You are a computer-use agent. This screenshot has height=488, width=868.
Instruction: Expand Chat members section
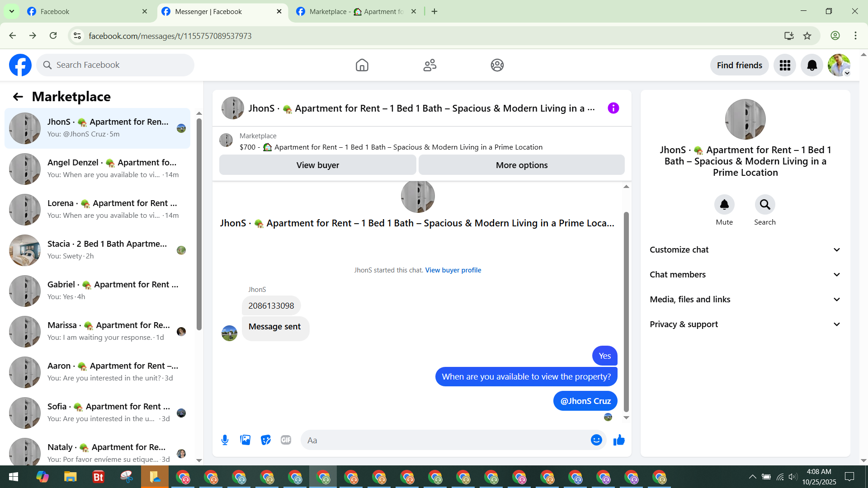coord(745,275)
